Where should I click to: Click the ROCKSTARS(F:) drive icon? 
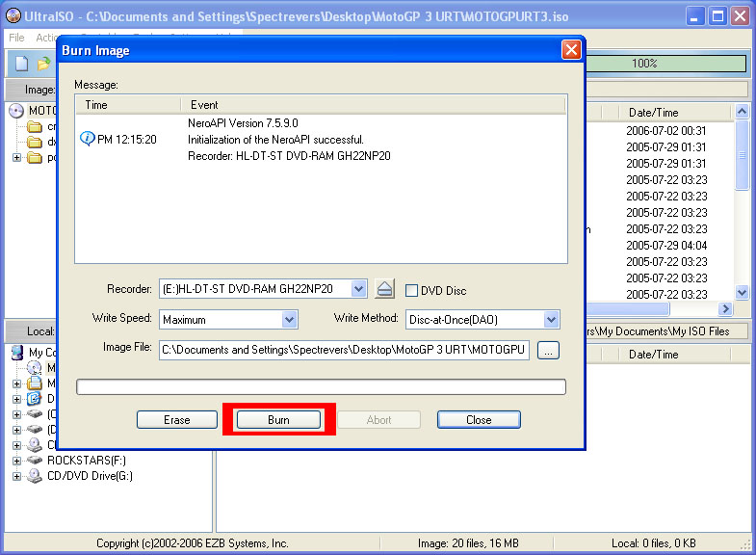pyautogui.click(x=35, y=460)
